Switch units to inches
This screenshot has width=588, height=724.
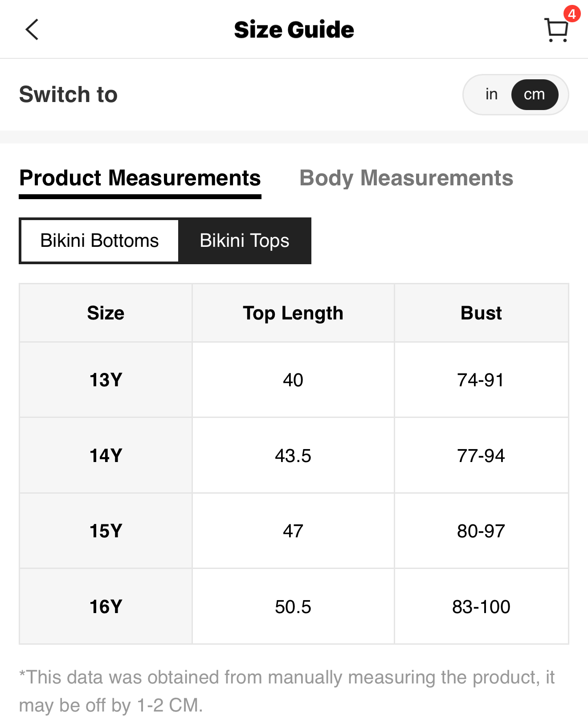(x=491, y=94)
